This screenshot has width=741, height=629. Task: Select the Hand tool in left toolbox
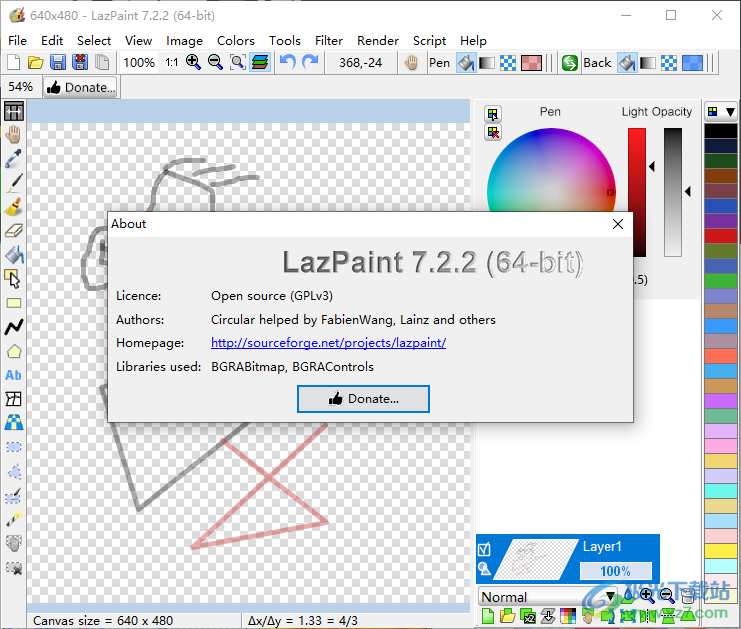tap(14, 135)
